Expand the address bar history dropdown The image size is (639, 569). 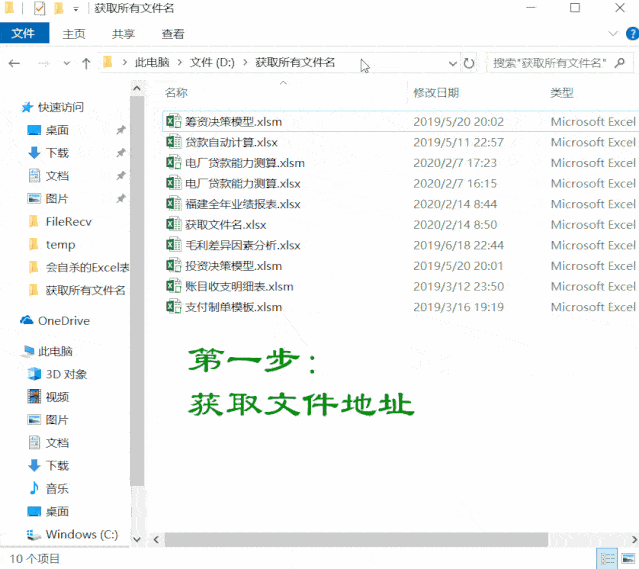pyautogui.click(x=452, y=64)
